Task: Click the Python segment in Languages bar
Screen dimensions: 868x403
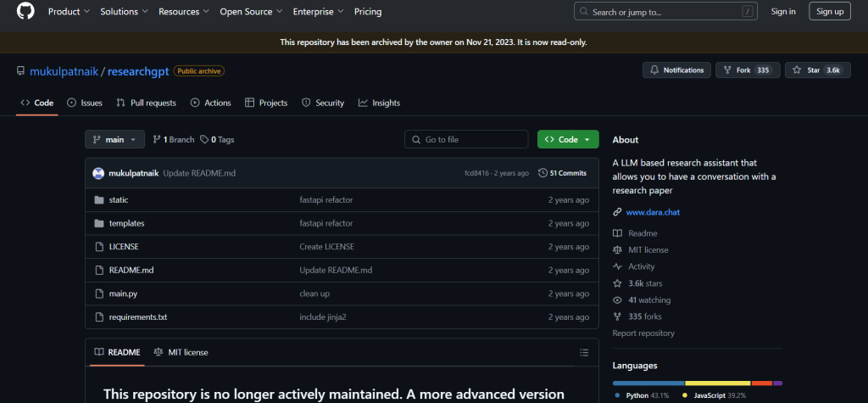Action: [x=648, y=383]
